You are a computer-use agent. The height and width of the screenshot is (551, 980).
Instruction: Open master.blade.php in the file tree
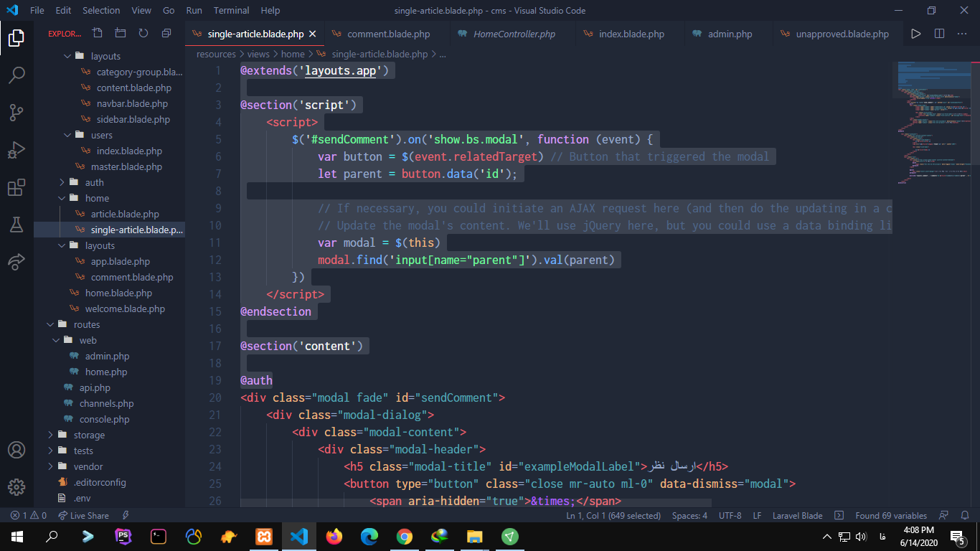pos(126,166)
